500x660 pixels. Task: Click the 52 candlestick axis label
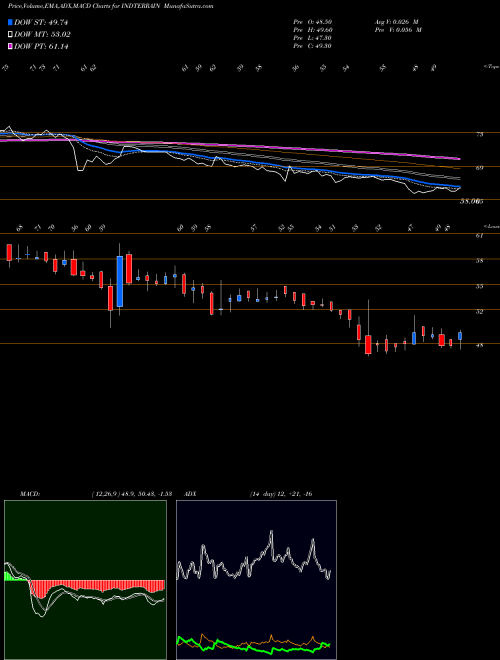479,312
